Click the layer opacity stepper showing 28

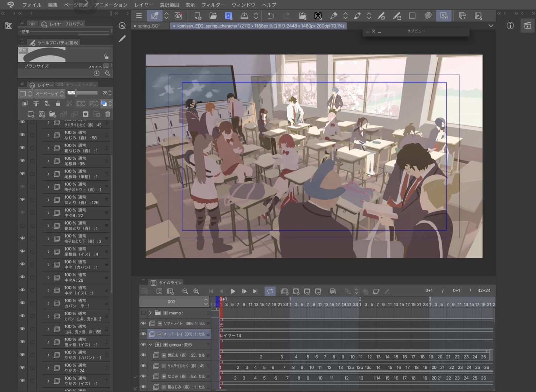pos(110,93)
